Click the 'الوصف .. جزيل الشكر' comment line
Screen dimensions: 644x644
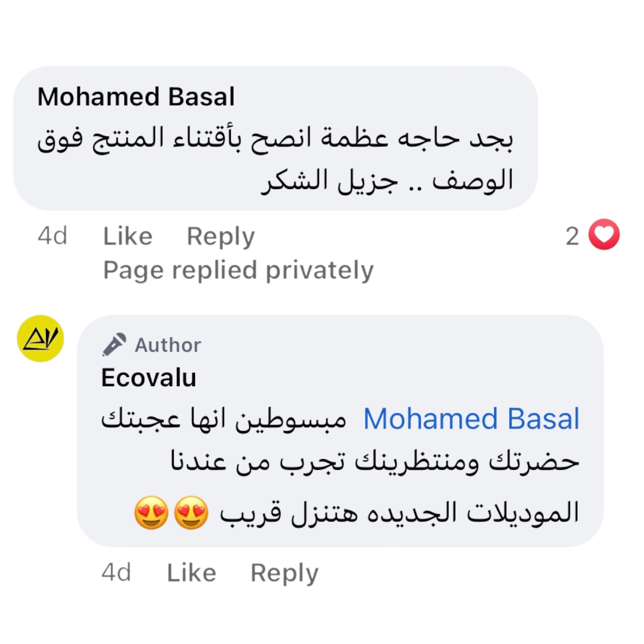pyautogui.click(x=387, y=181)
